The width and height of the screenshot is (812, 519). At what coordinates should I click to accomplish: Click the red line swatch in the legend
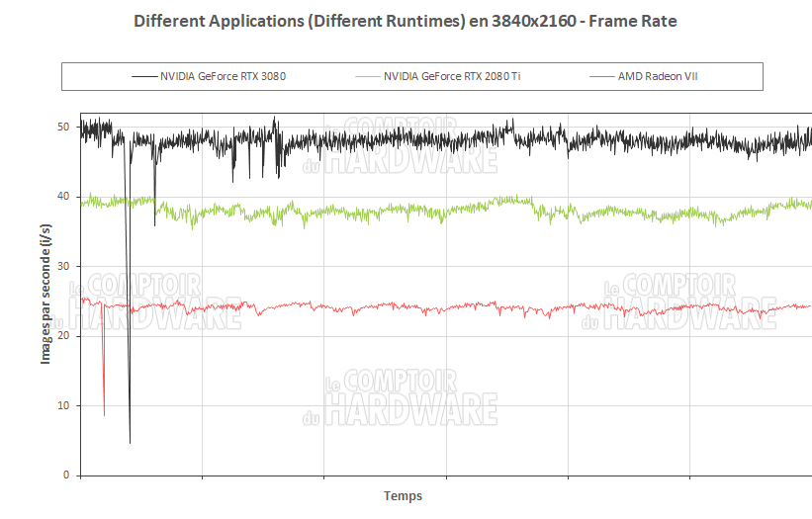[x=601, y=76]
